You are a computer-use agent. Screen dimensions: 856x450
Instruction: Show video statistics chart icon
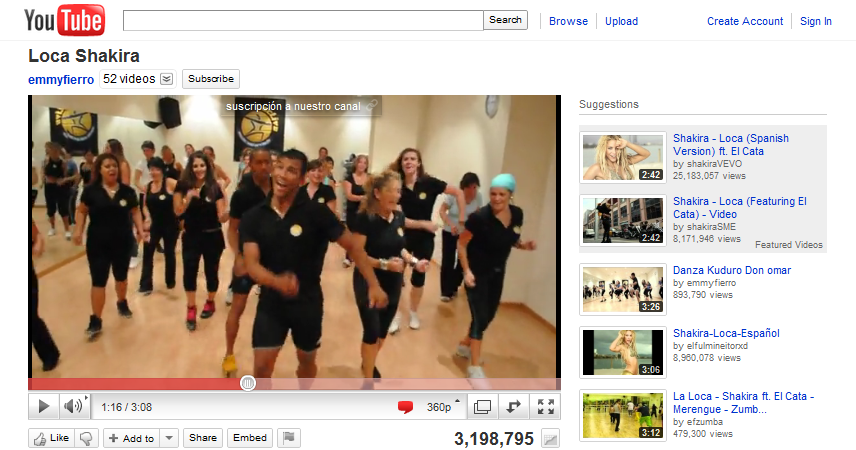(550, 439)
